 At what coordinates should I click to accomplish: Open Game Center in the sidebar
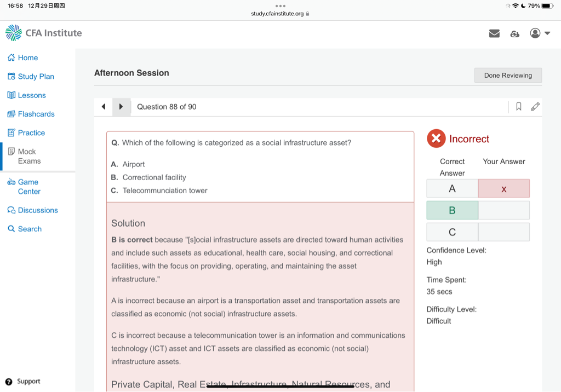point(30,187)
